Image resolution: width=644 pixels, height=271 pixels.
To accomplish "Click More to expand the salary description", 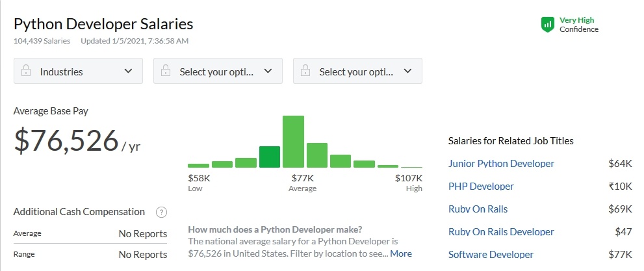I will [401, 253].
